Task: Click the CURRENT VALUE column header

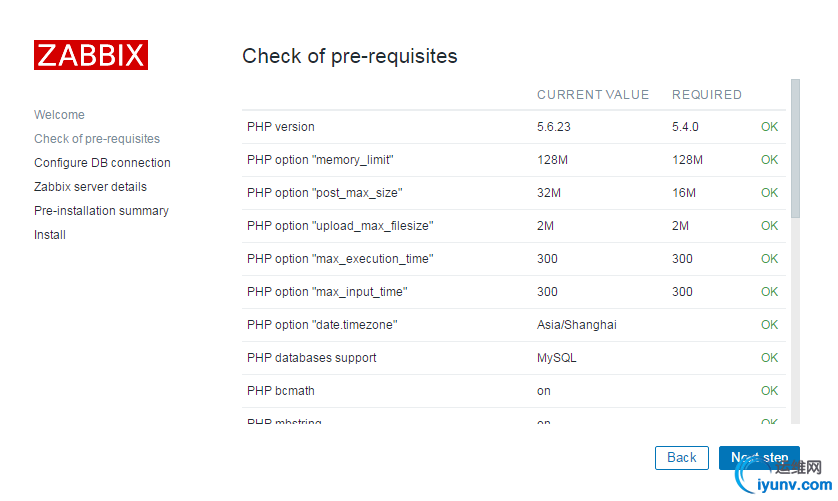Action: point(593,95)
